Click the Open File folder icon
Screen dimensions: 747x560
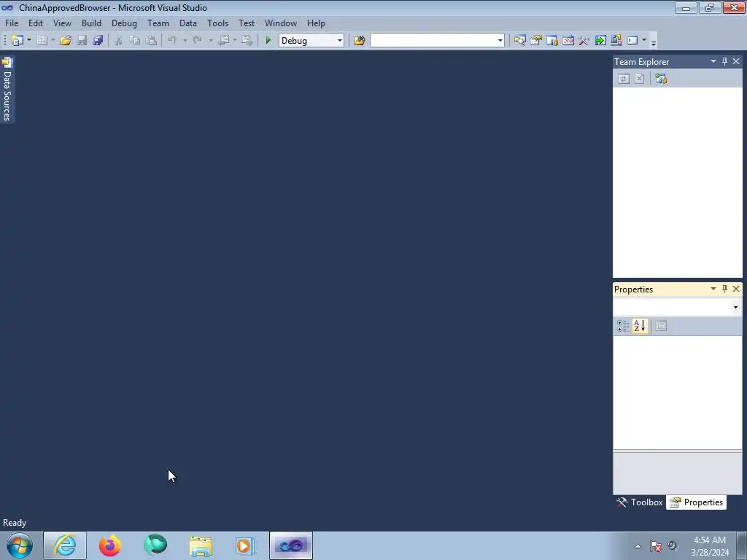(65, 41)
